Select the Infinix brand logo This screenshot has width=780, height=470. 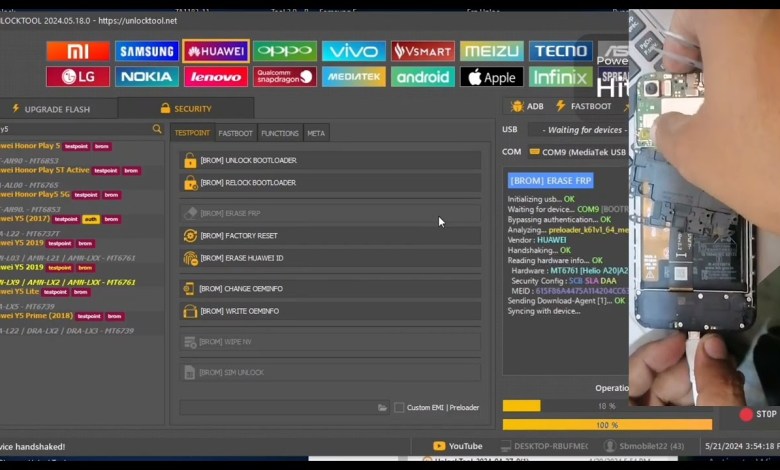point(561,77)
